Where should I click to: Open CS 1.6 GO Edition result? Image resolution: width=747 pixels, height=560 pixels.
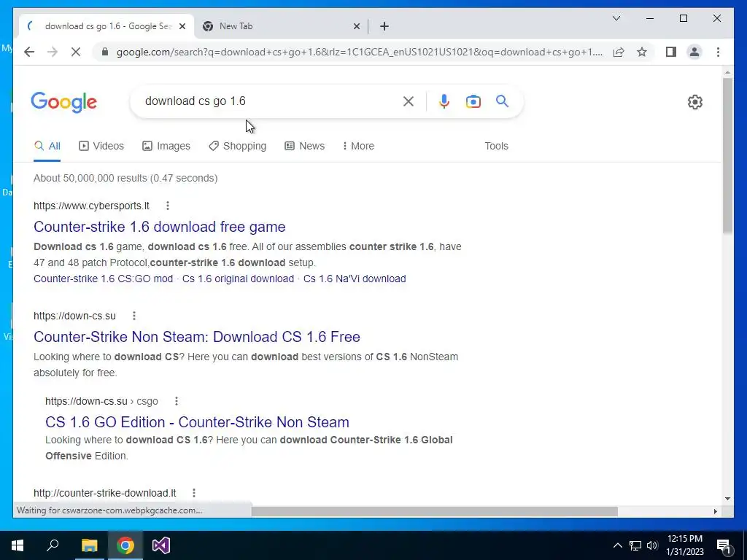coord(197,422)
